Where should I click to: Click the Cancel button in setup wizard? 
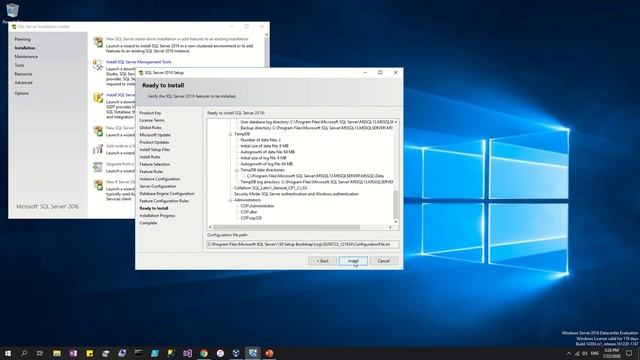[x=384, y=261]
